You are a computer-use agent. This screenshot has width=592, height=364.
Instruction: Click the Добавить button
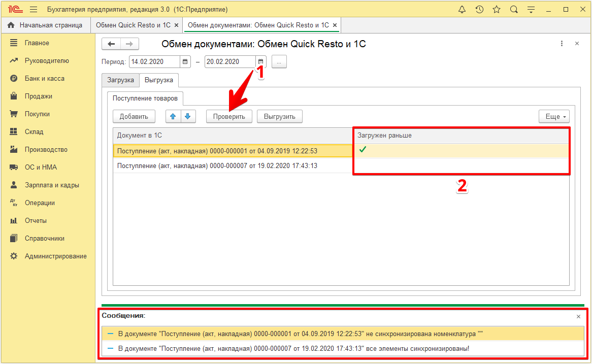pyautogui.click(x=134, y=116)
